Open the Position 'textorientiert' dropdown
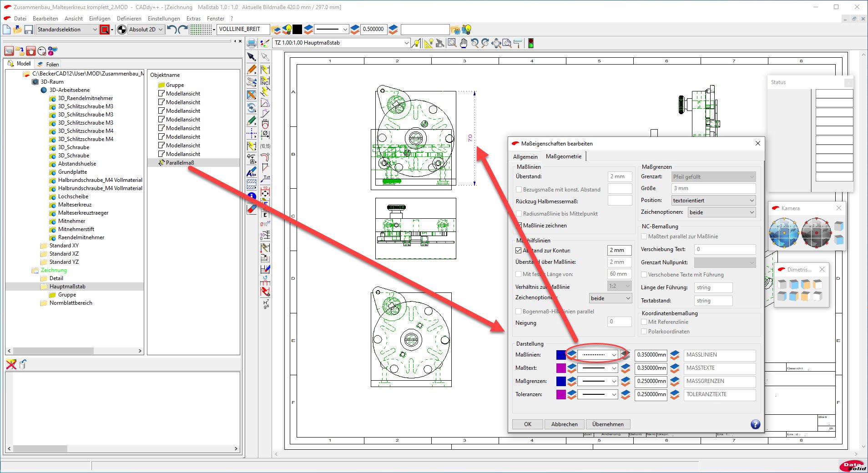Image resolution: width=868 pixels, height=473 pixels. pyautogui.click(x=713, y=201)
